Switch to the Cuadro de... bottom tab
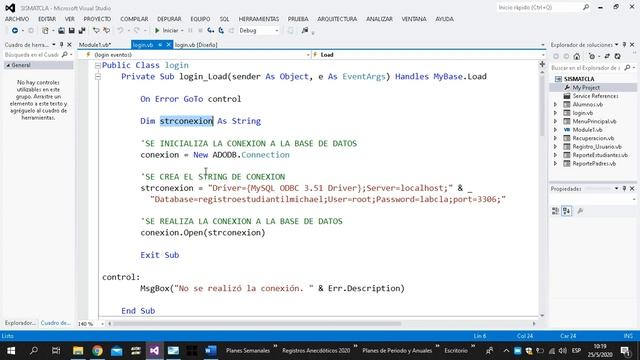 point(56,323)
